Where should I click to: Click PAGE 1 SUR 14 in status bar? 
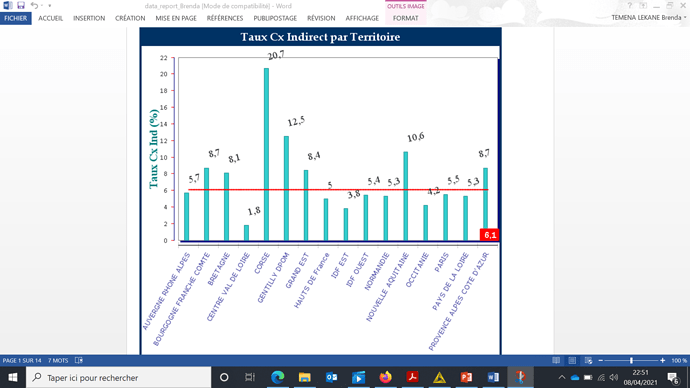(x=22, y=360)
